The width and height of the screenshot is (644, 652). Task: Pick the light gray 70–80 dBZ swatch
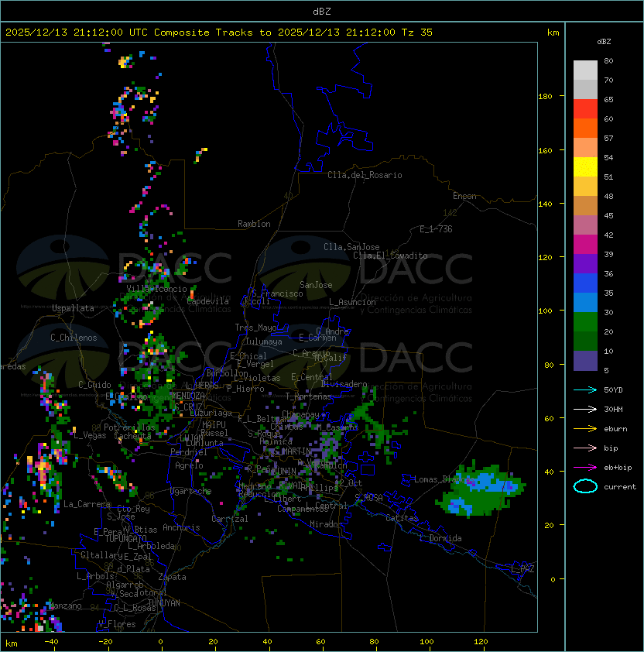tap(585, 70)
